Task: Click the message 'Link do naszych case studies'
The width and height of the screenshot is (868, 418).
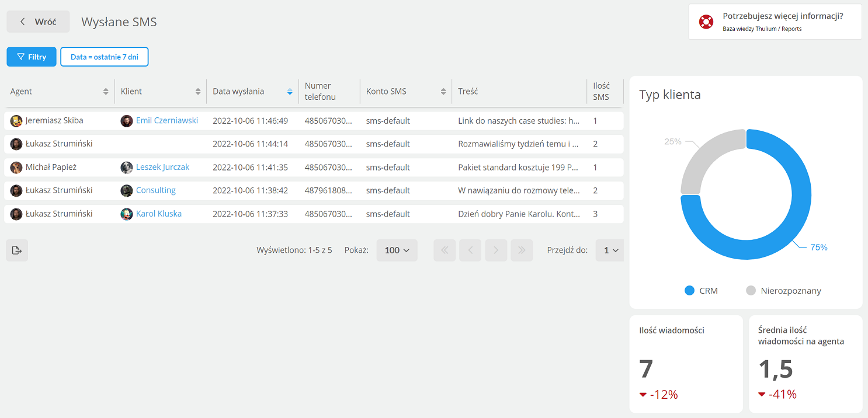Action: pyautogui.click(x=519, y=121)
